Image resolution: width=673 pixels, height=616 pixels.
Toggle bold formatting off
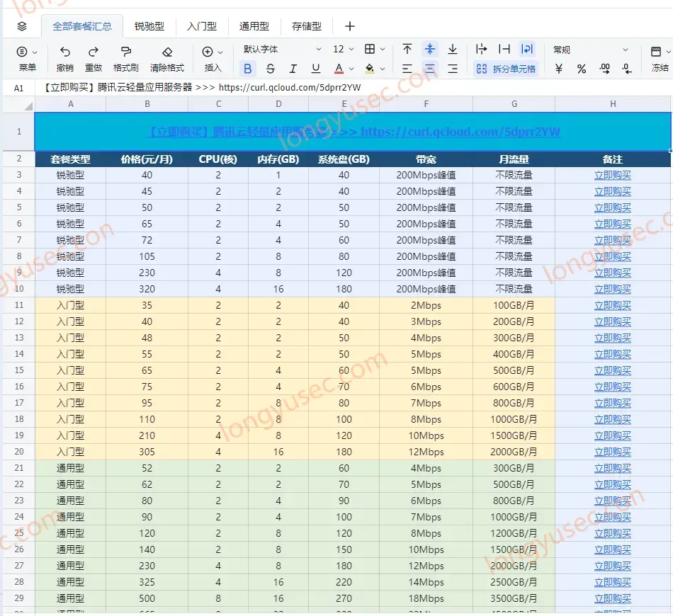pos(248,69)
